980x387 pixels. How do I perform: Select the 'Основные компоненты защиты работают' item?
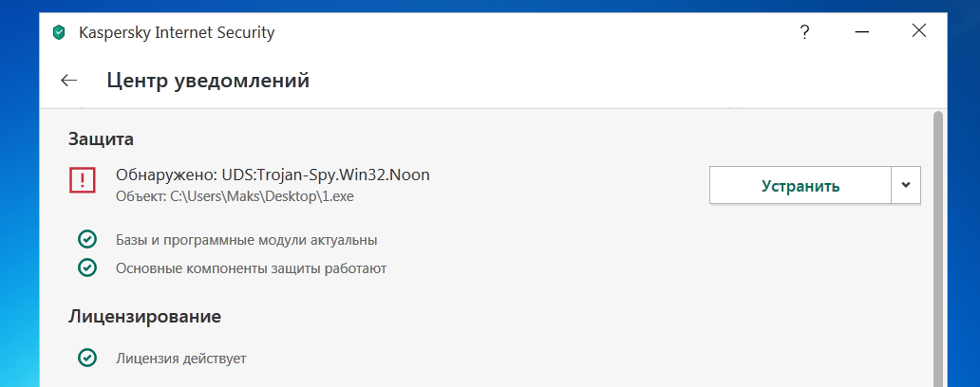click(251, 268)
